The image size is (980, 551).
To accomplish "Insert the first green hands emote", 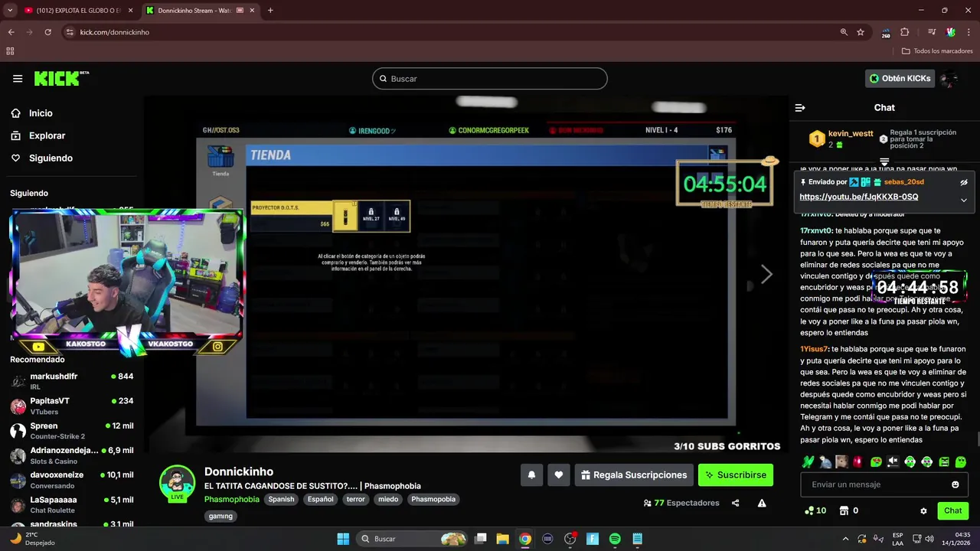I will (808, 461).
